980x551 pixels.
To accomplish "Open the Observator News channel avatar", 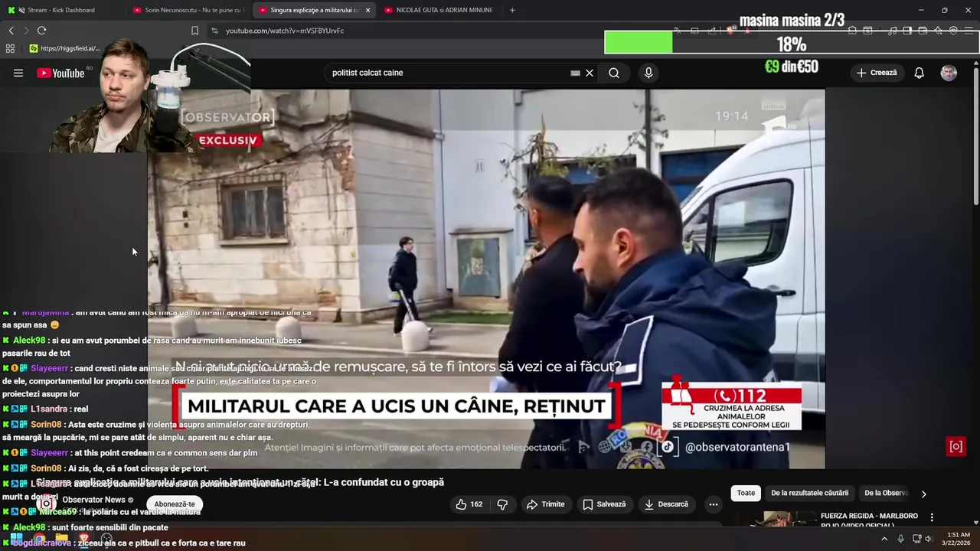I will [x=46, y=504].
